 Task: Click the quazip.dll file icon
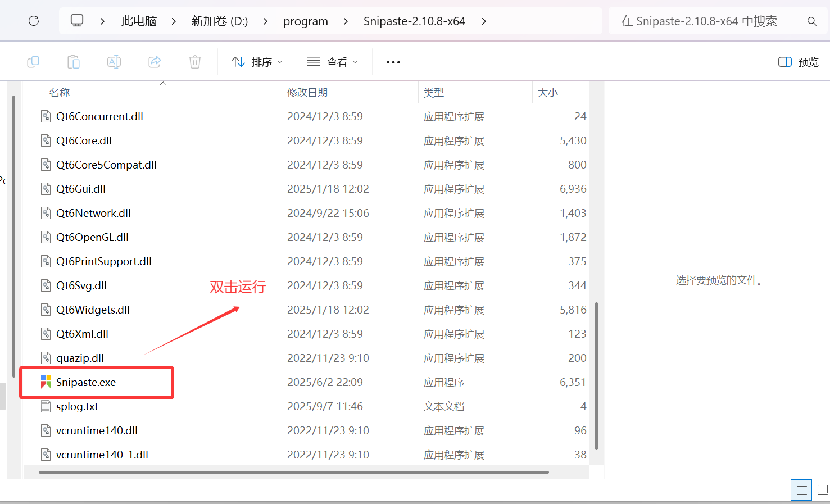click(46, 358)
